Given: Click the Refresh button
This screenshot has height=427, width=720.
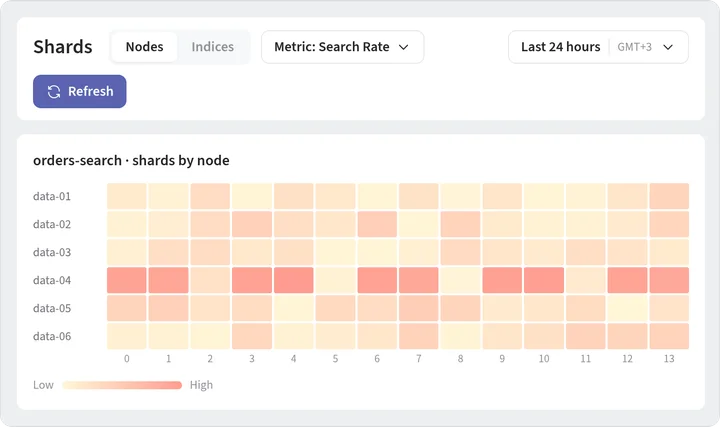Looking at the screenshot, I should click(x=79, y=91).
